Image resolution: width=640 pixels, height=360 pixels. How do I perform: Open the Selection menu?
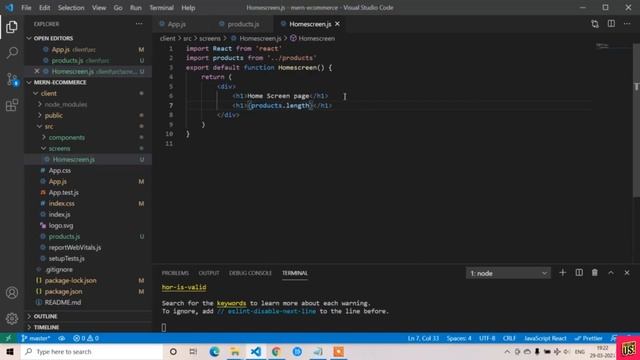tap(71, 8)
